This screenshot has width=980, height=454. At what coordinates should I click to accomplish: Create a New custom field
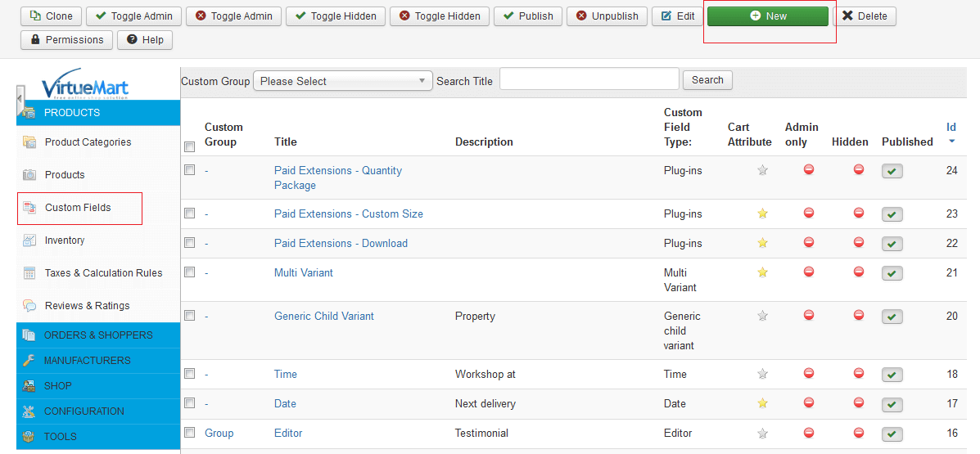click(x=768, y=16)
